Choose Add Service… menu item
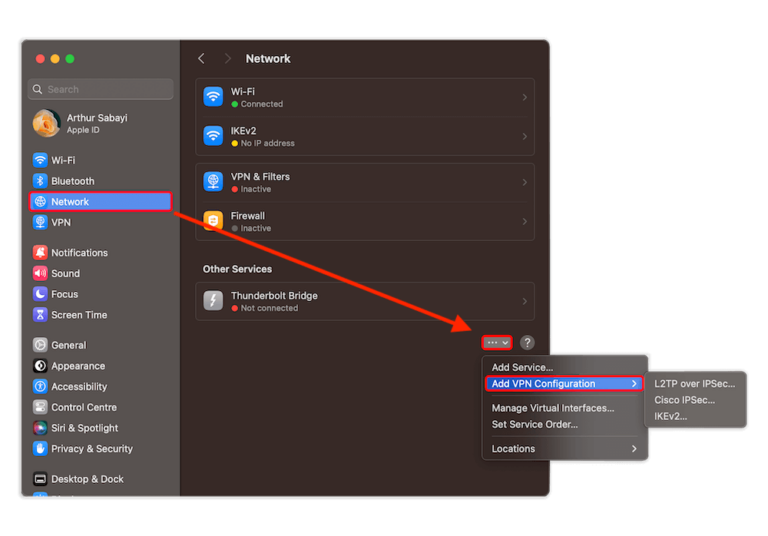768x536 pixels. (x=565, y=367)
